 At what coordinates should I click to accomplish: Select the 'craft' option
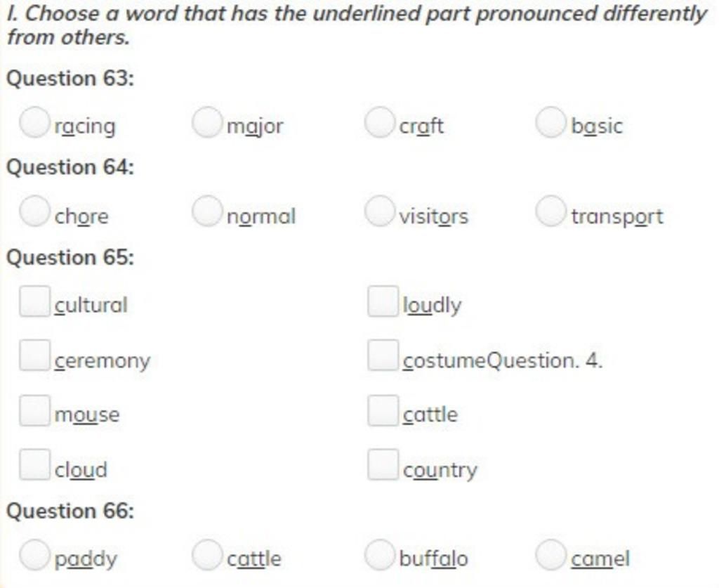[379, 122]
